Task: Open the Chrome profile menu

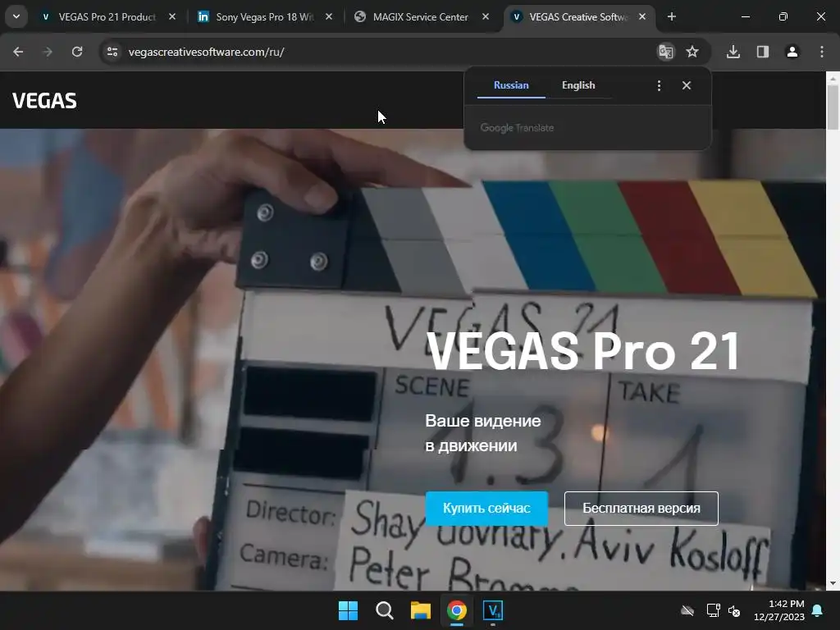Action: (x=792, y=52)
